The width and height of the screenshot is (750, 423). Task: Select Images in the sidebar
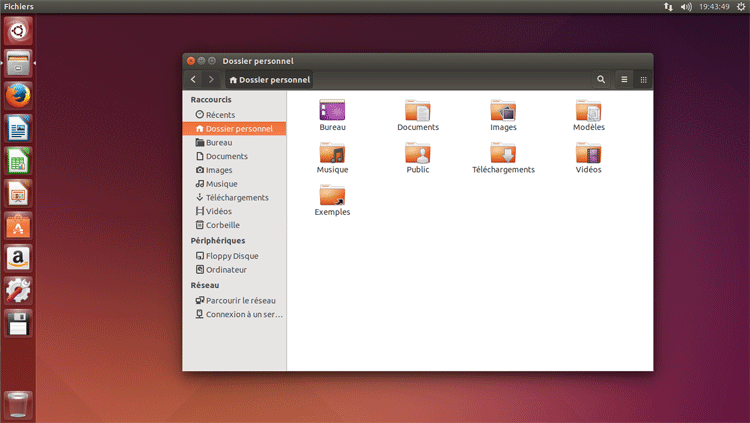[x=234, y=170]
